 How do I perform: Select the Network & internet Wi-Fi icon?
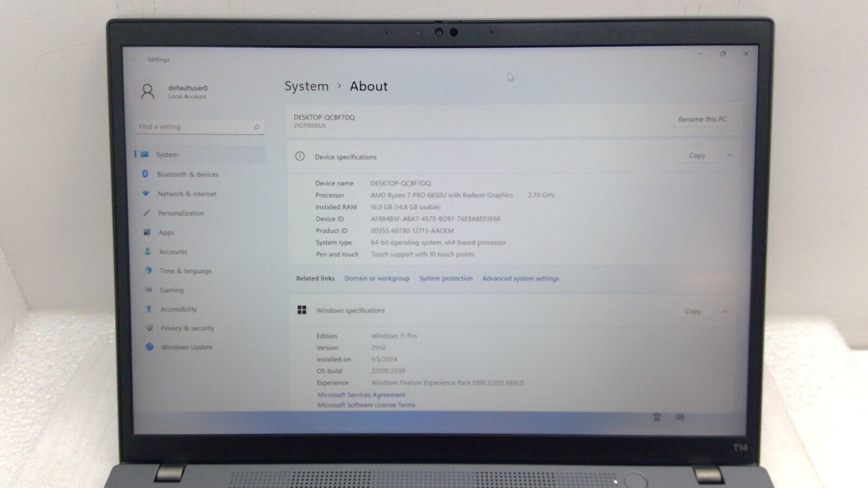[145, 194]
